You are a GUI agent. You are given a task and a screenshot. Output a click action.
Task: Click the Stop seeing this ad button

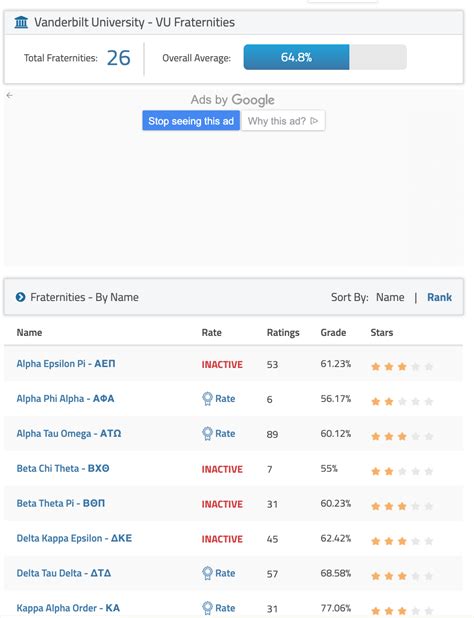(x=191, y=121)
